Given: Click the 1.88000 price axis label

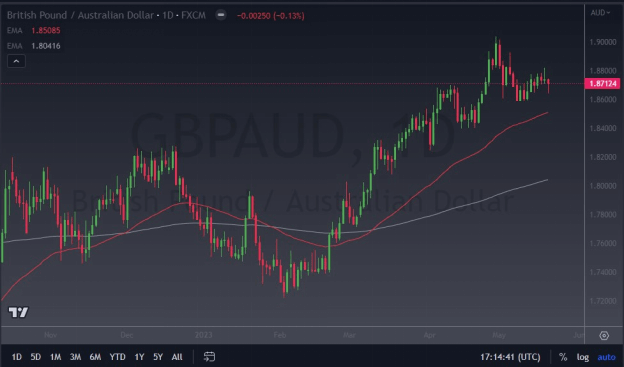Looking at the screenshot, I should pyautogui.click(x=603, y=71).
